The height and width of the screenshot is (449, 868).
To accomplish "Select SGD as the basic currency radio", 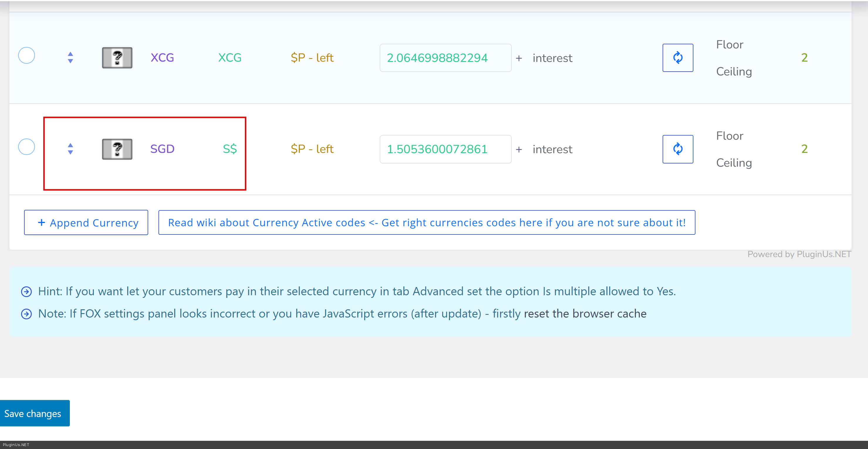I will click(x=27, y=147).
